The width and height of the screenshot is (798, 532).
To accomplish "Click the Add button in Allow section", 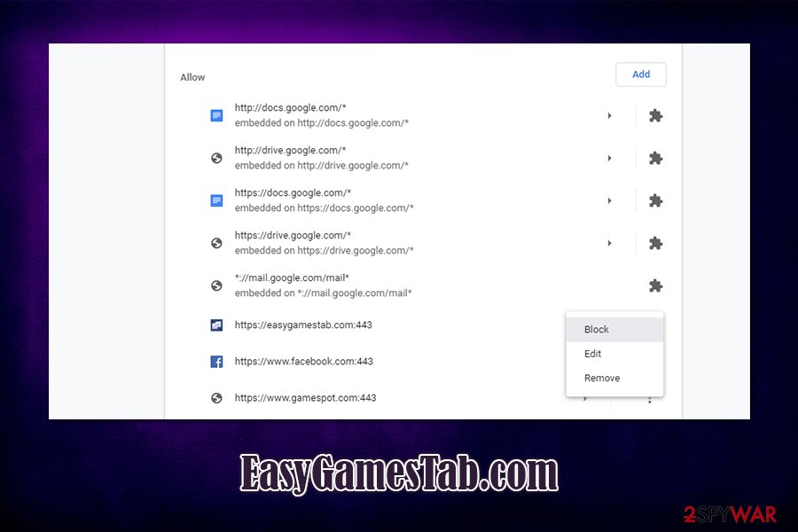I will [x=641, y=74].
